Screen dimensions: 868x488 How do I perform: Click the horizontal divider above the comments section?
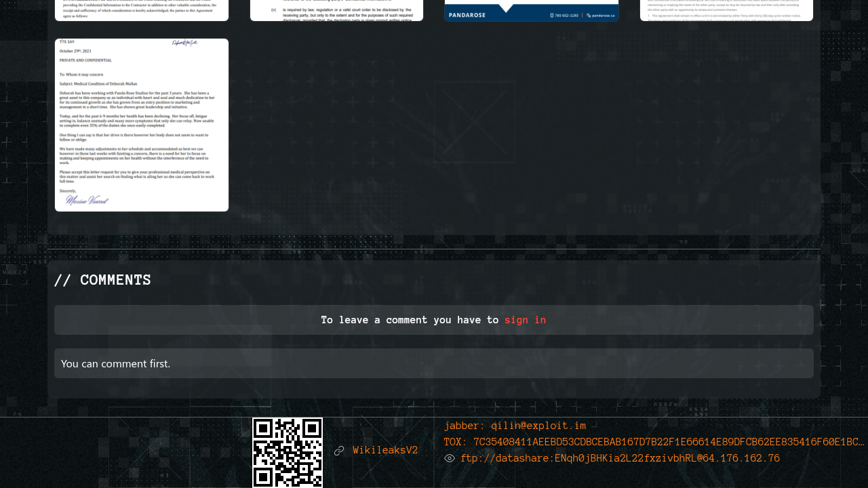tap(434, 249)
